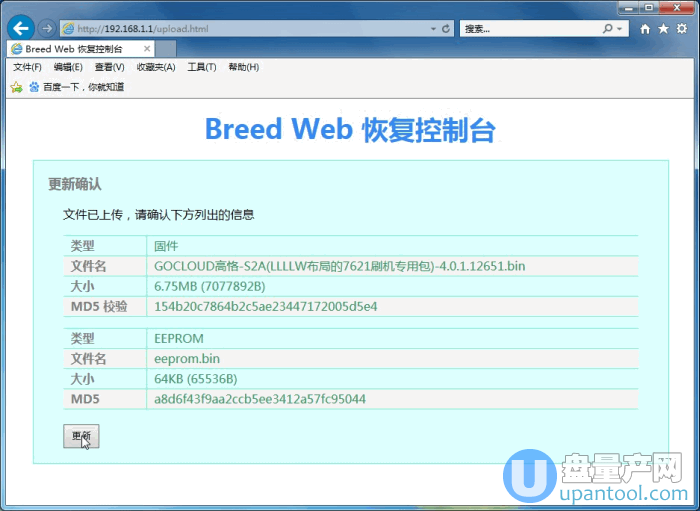Click the magnifier search icon

[609, 29]
